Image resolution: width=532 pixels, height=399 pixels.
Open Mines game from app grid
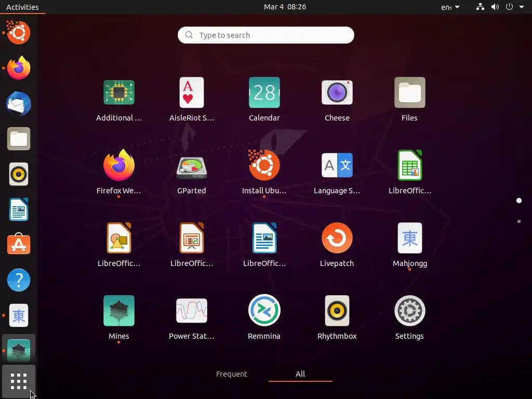click(x=119, y=311)
